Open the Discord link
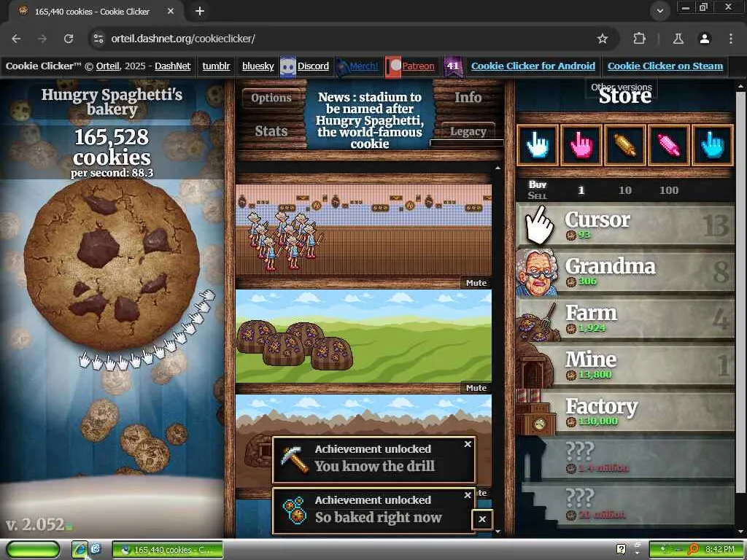 (313, 66)
